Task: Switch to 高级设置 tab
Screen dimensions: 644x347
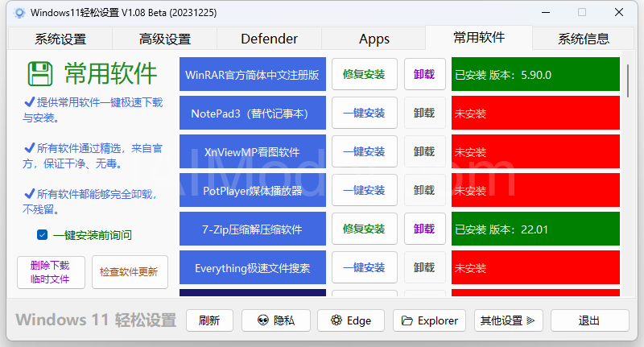Action: tap(165, 39)
